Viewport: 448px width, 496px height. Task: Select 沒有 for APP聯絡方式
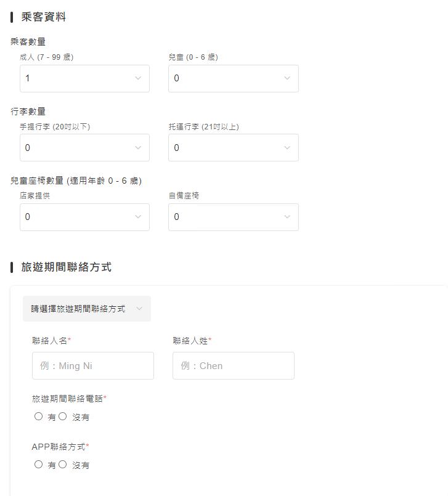(63, 465)
